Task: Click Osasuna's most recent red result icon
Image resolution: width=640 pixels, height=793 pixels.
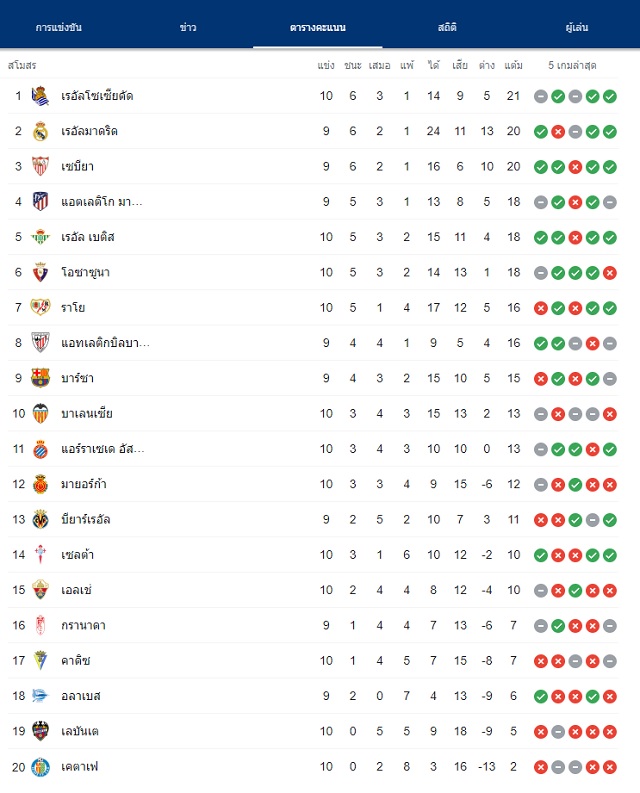Action: coord(610,273)
